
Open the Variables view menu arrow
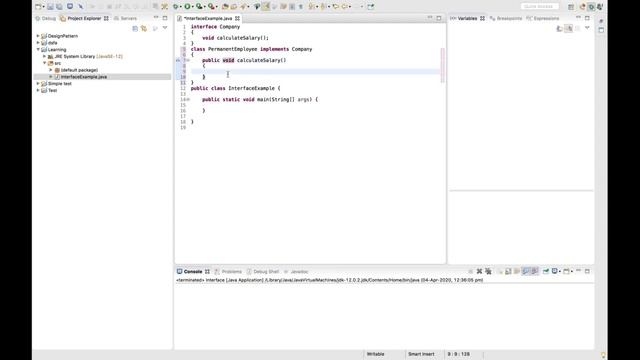click(587, 28)
